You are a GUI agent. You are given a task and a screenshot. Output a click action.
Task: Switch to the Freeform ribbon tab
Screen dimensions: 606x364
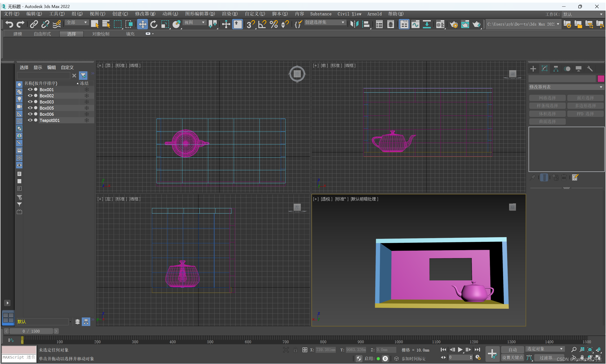tap(42, 34)
